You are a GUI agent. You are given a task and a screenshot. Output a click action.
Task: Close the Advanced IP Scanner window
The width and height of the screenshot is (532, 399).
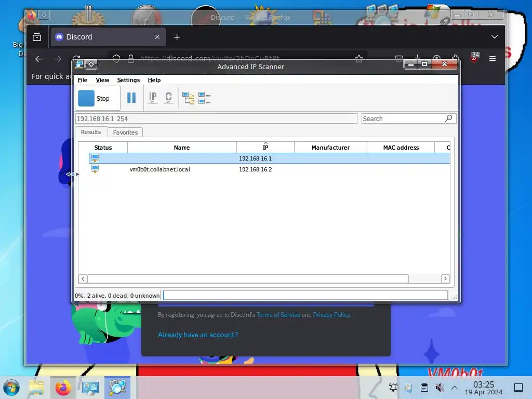coord(445,64)
